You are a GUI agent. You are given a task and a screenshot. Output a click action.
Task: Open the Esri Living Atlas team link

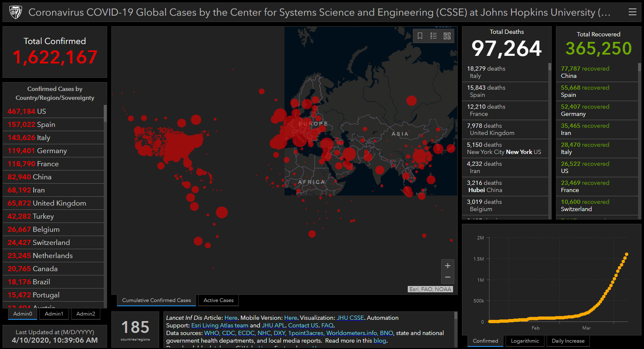pyautogui.click(x=220, y=325)
